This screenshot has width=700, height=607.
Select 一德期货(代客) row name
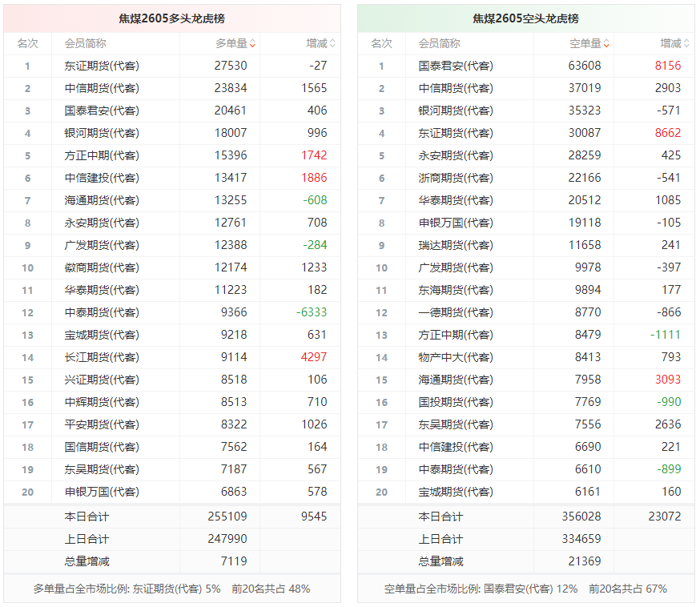[x=456, y=312]
